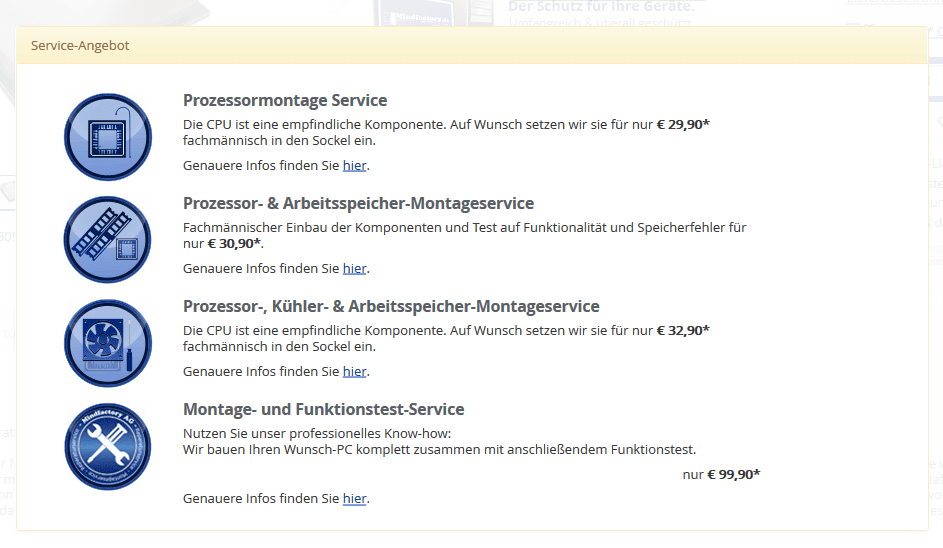The image size is (943, 548).
Task: Select the 'Prozessor- & Arbeitsspeicher-Montageservice' heading
Action: 358,203
